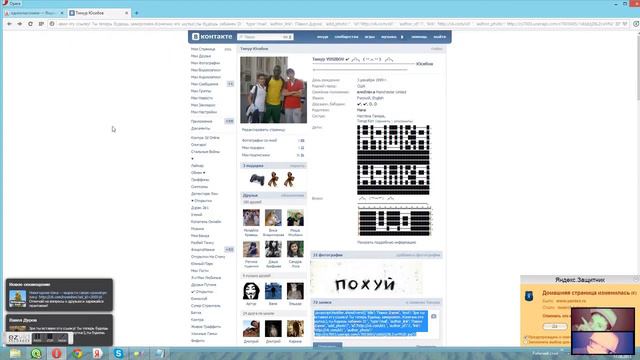Go back with the browser back arrow
The height and width of the screenshot is (360, 640).
9,24
